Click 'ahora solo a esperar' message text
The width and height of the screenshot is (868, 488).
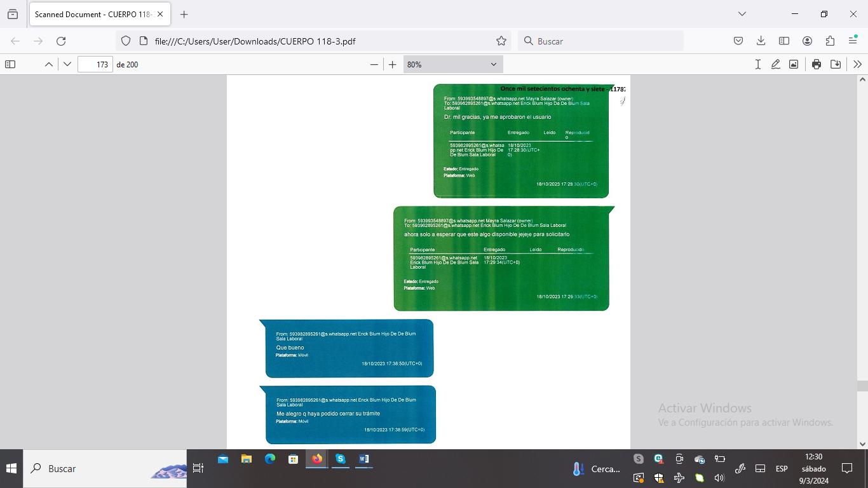click(487, 234)
